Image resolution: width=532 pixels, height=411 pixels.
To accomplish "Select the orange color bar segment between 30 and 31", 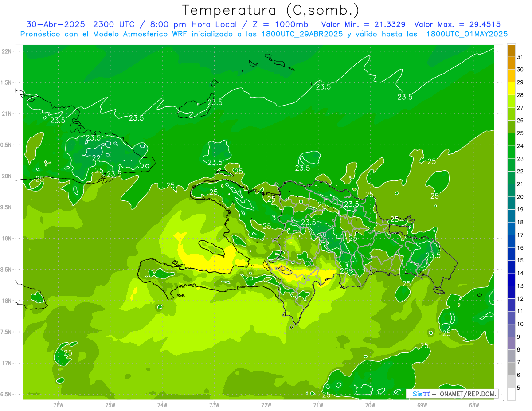I will tap(511, 63).
